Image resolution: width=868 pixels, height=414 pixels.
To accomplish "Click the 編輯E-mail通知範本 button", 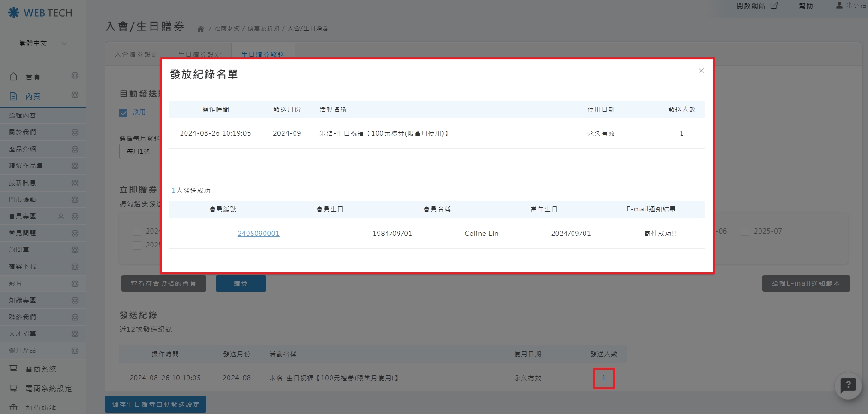I will 805,283.
